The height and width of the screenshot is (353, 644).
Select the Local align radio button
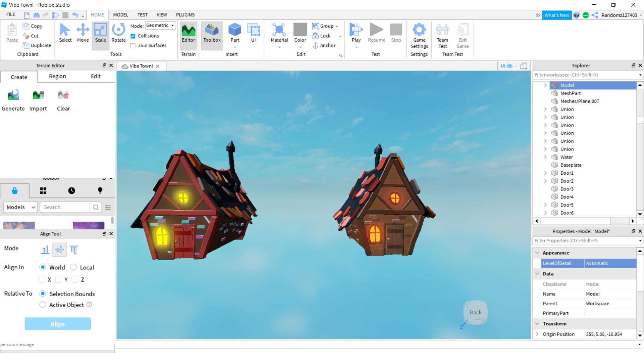(x=73, y=267)
